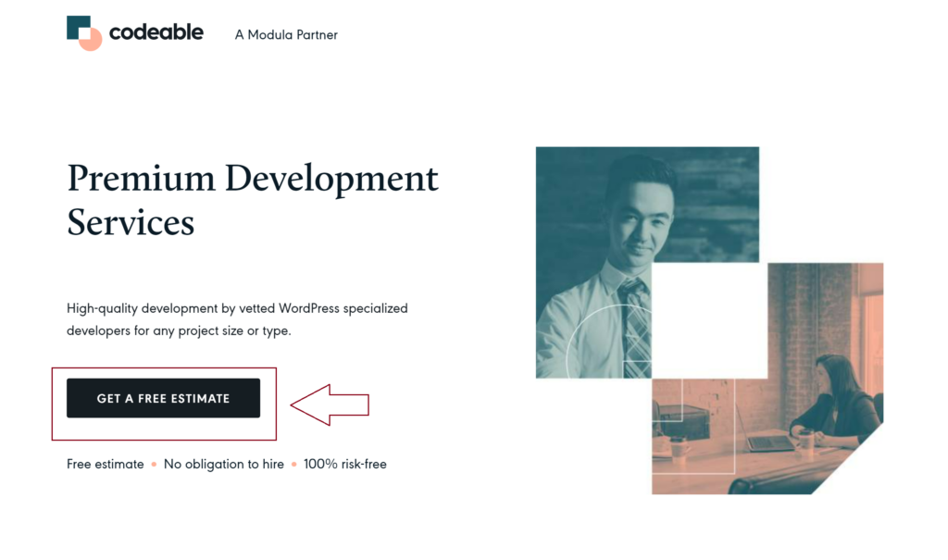
Task: Click the A Modula Partner label
Action: click(x=285, y=35)
